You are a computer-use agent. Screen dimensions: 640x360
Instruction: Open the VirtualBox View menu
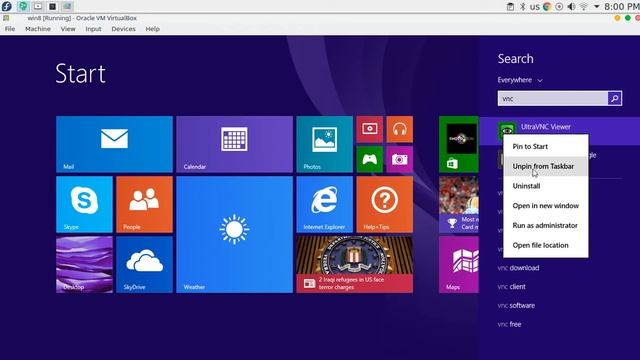coord(68,29)
